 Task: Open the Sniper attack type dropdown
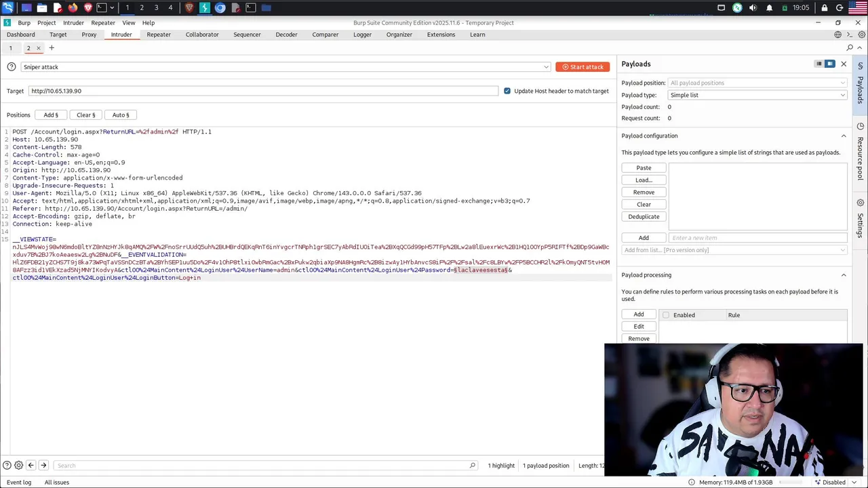(285, 66)
